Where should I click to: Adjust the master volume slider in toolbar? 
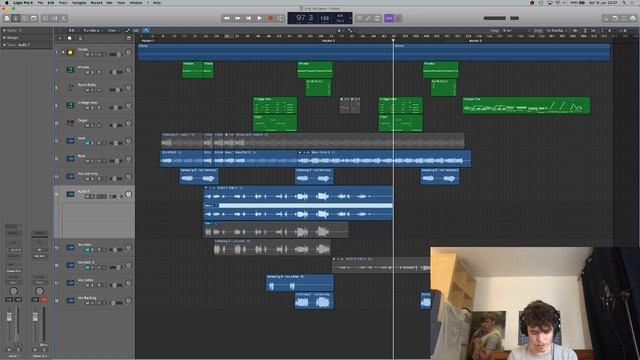tap(501, 18)
